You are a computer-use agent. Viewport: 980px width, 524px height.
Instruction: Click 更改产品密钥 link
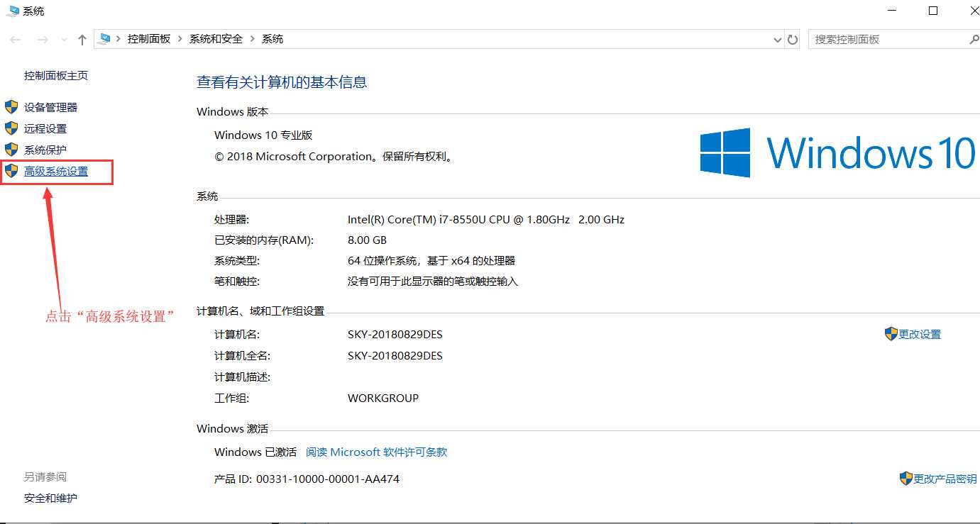tap(945, 479)
